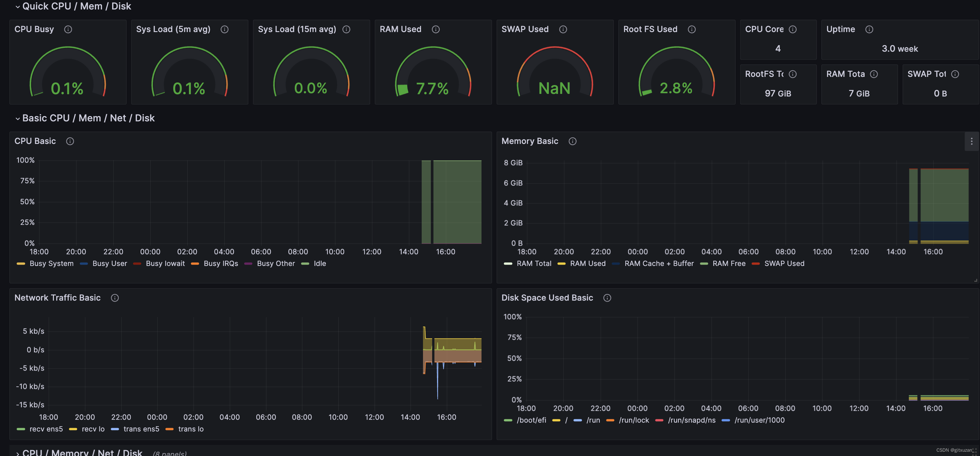Click info icon beside Uptime
Viewport: 980px width, 456px height.
click(869, 29)
